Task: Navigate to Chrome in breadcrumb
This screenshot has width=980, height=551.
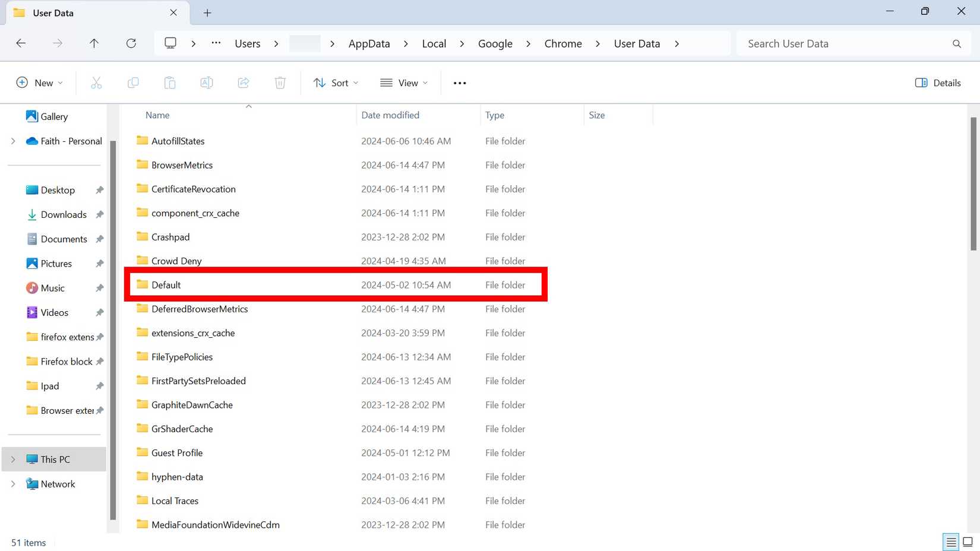Action: click(563, 44)
